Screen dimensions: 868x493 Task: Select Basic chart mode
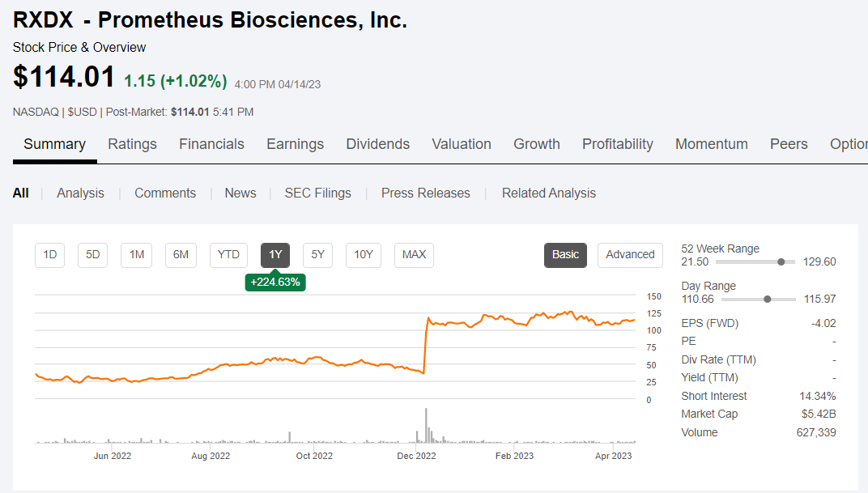pyautogui.click(x=565, y=254)
